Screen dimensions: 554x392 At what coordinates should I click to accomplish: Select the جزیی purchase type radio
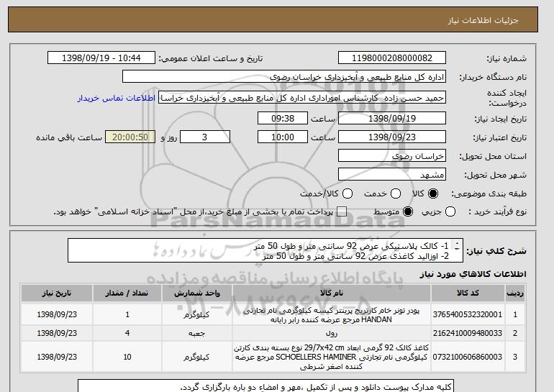tap(450, 212)
